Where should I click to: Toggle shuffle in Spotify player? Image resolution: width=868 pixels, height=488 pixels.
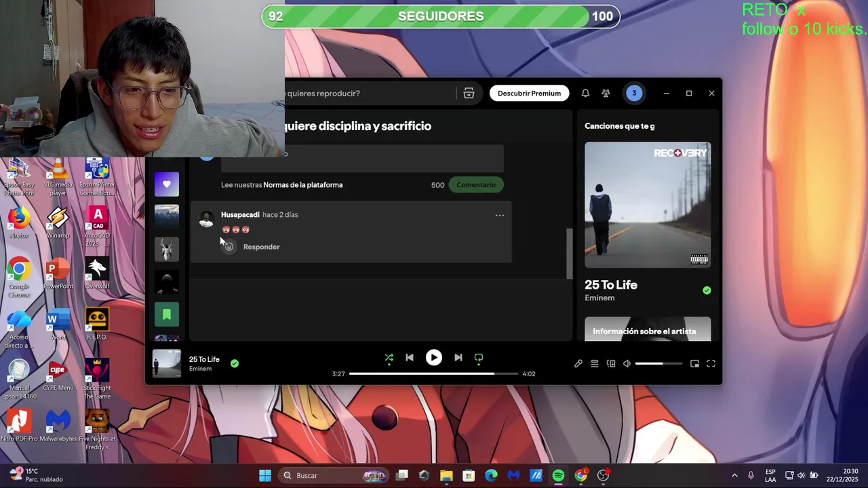pyautogui.click(x=389, y=358)
